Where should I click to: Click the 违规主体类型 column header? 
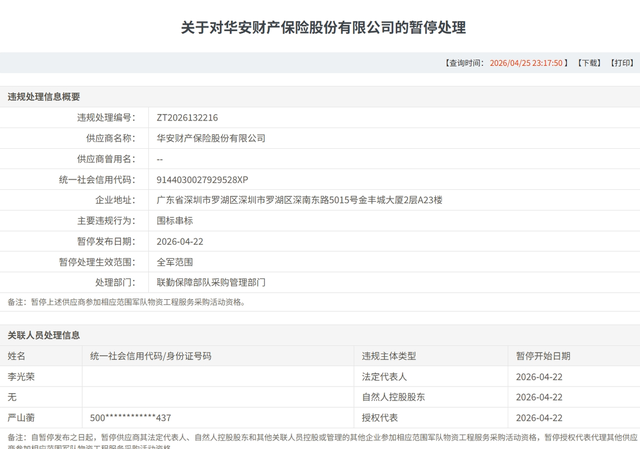pyautogui.click(x=389, y=355)
